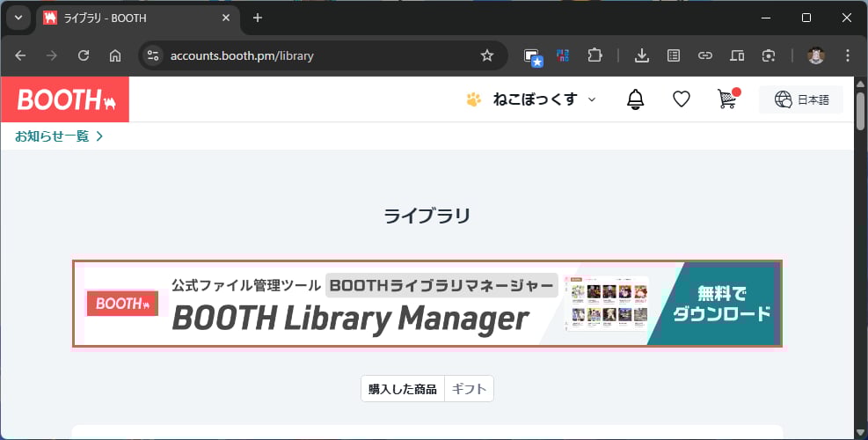Screen dimensions: 868x440
Task: Open the Chrome extensions puzzle icon
Action: pyautogui.click(x=594, y=55)
